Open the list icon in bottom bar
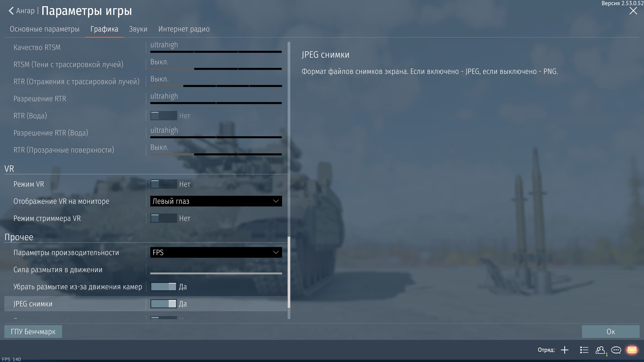This screenshot has width=644, height=362. coord(584,350)
